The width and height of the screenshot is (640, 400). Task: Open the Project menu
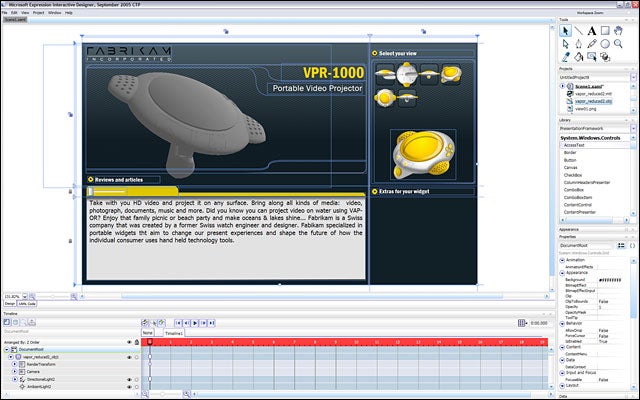pyautogui.click(x=38, y=13)
